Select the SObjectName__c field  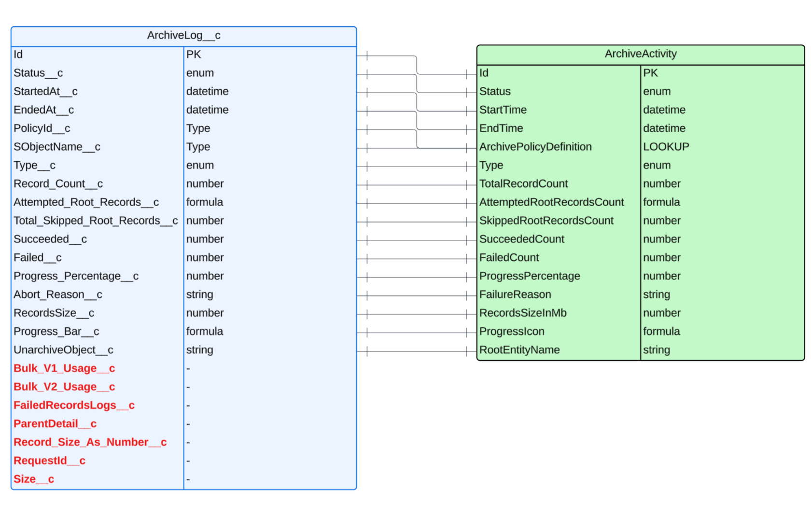click(97, 146)
